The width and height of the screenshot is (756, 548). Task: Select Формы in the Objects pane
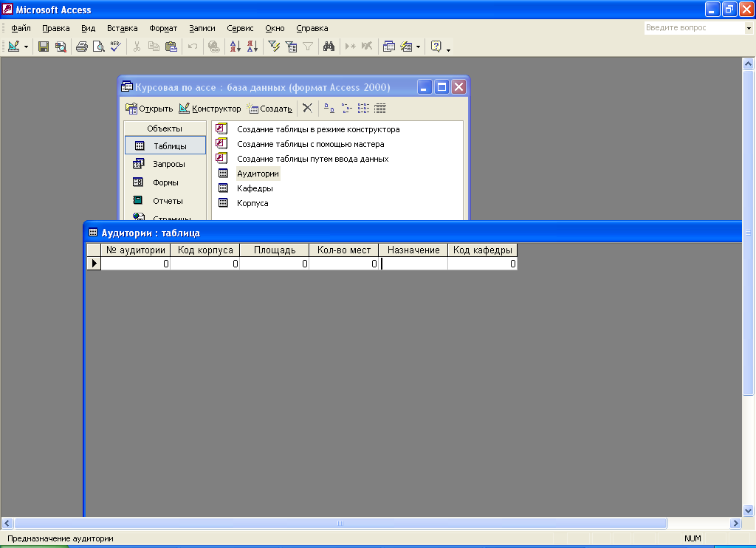click(165, 182)
